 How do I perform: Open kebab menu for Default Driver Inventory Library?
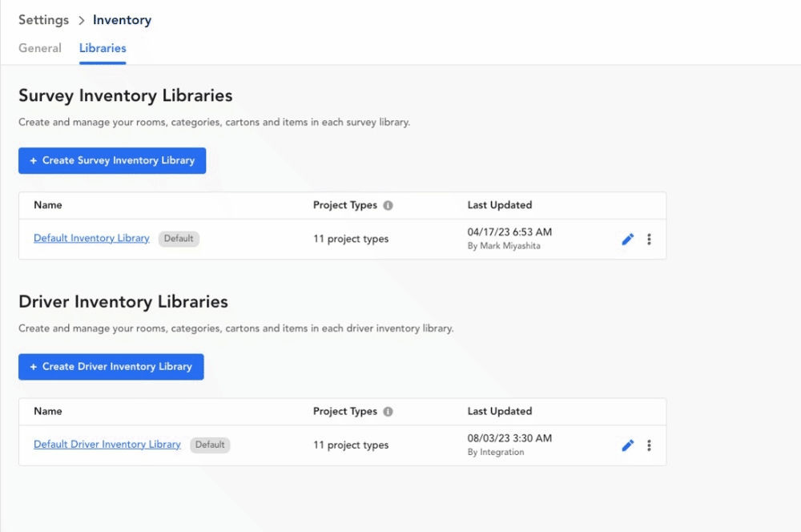[650, 445]
